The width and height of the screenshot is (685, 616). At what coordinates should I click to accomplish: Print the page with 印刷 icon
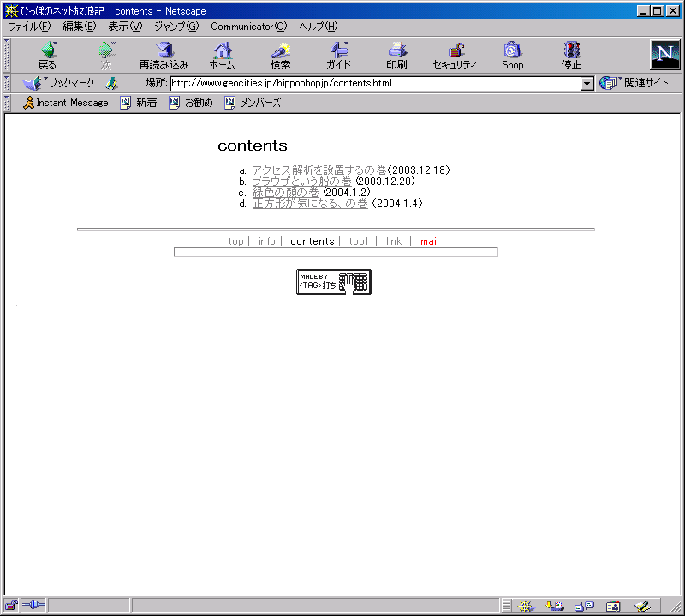point(396,56)
